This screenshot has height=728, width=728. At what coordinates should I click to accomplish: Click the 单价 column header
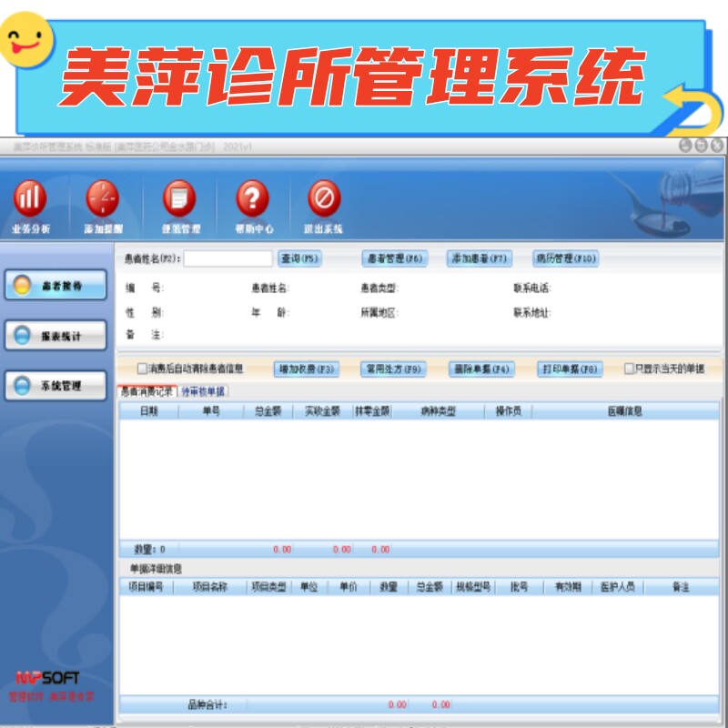click(349, 587)
